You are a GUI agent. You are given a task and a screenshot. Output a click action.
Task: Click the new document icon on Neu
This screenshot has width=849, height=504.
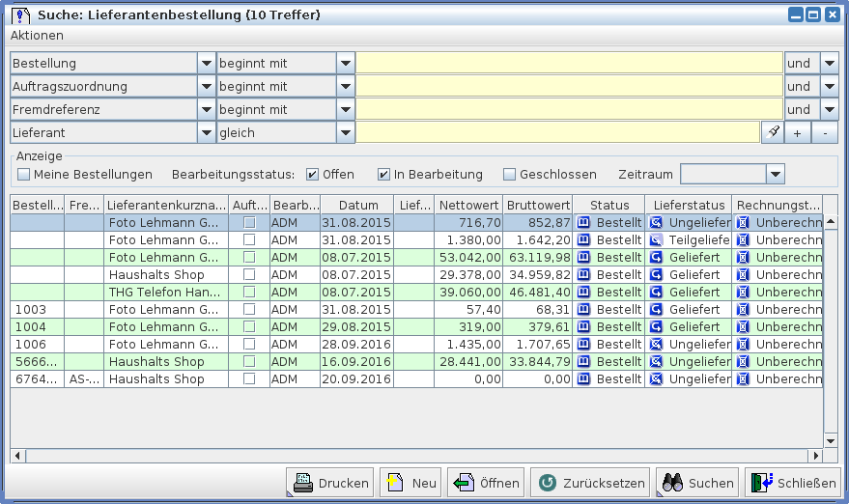click(394, 483)
